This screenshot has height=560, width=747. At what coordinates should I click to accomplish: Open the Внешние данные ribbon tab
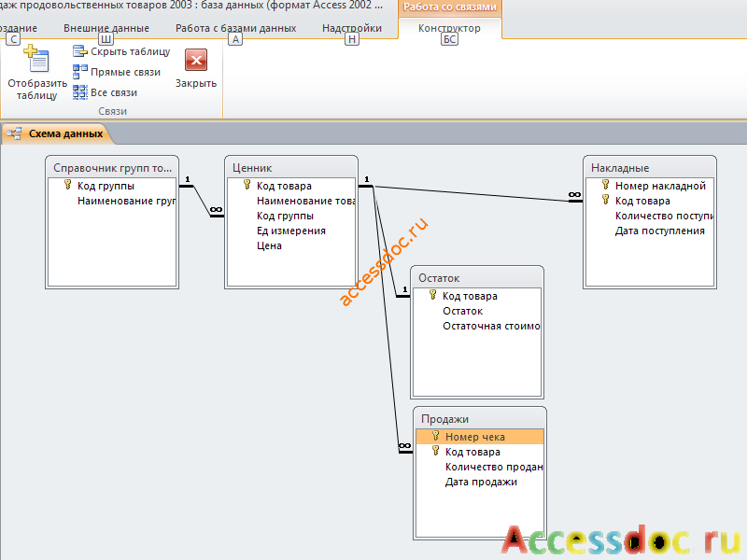point(106,28)
